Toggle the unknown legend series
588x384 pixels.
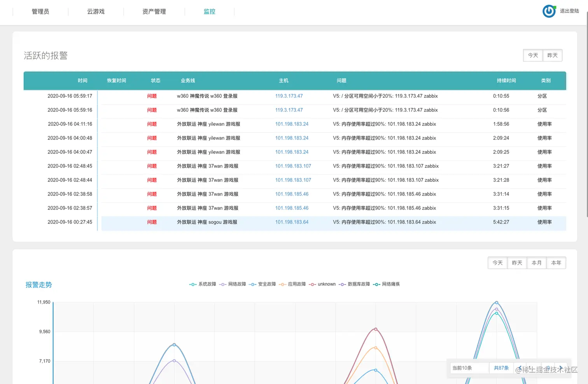coord(322,284)
